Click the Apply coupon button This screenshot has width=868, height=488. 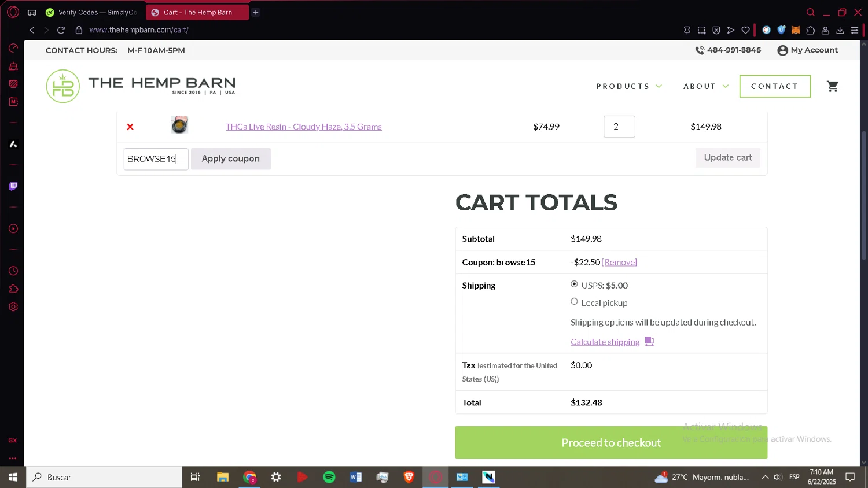click(231, 158)
